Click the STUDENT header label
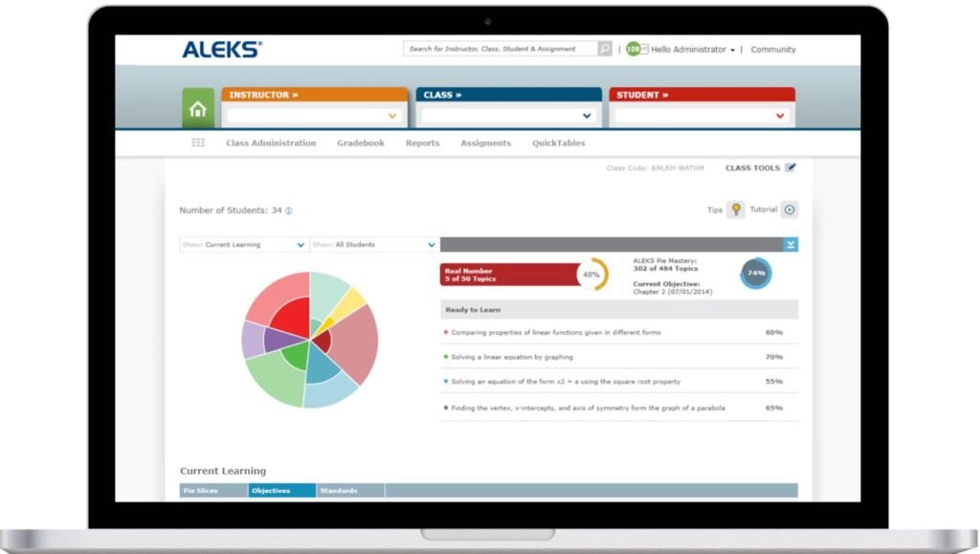The height and width of the screenshot is (554, 980). click(x=642, y=95)
